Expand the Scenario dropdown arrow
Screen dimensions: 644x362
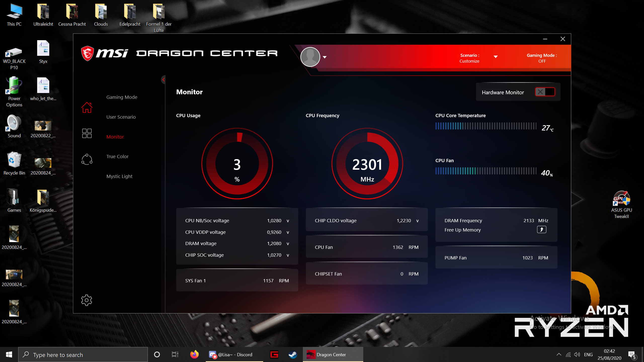click(496, 57)
